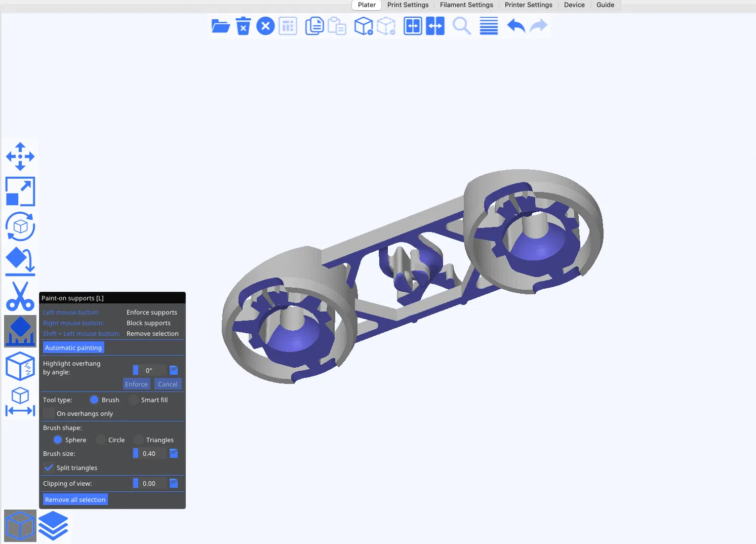Click the Clipping of view slider handle
The image size is (756, 544).
[x=136, y=483]
